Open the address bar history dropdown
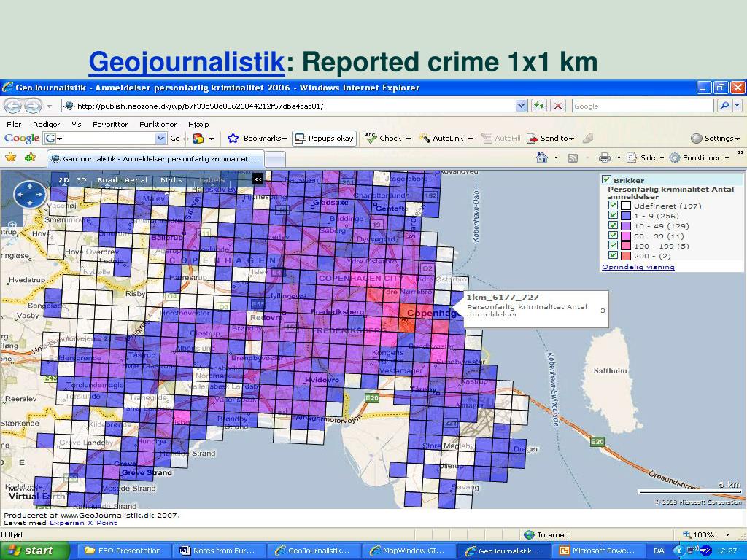This screenshot has height=560, width=747. 521,106
